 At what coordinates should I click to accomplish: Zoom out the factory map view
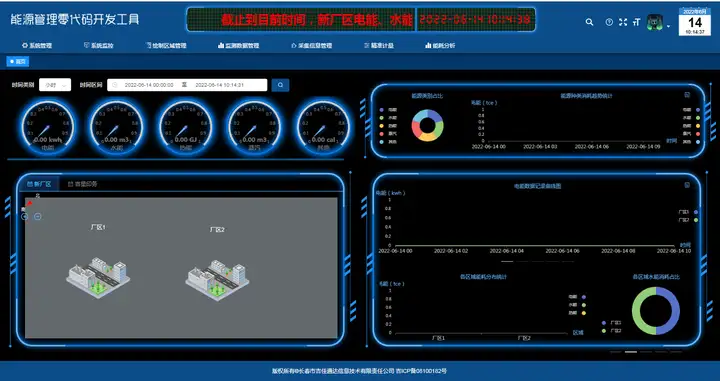[x=38, y=216]
